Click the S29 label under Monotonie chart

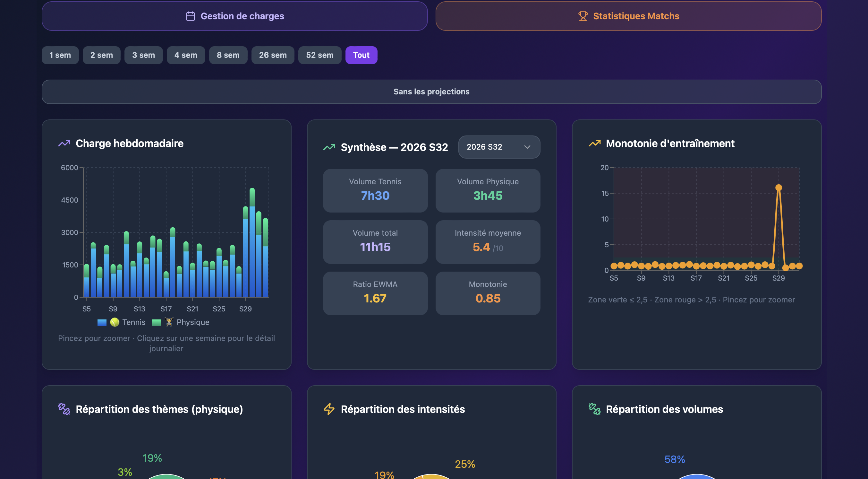tap(779, 278)
